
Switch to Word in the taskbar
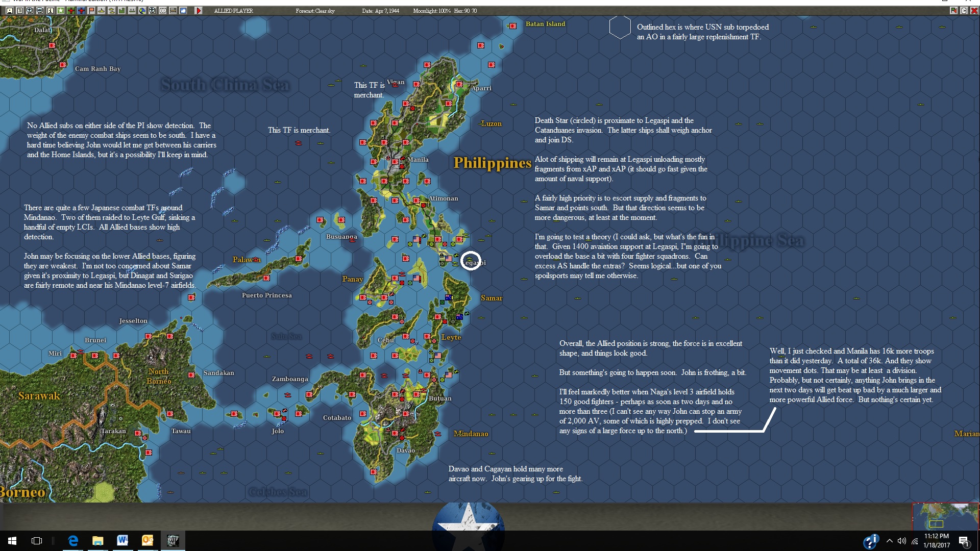coord(122,541)
